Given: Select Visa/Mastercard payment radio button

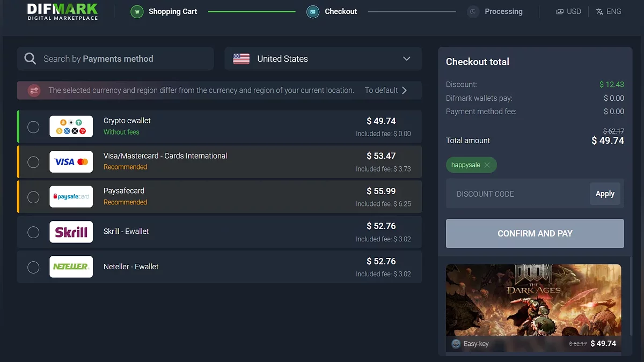Looking at the screenshot, I should 33,162.
